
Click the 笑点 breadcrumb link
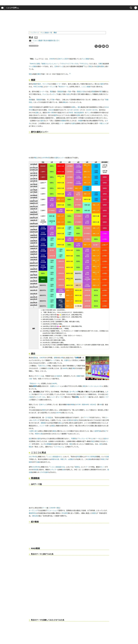click(55, 33)
